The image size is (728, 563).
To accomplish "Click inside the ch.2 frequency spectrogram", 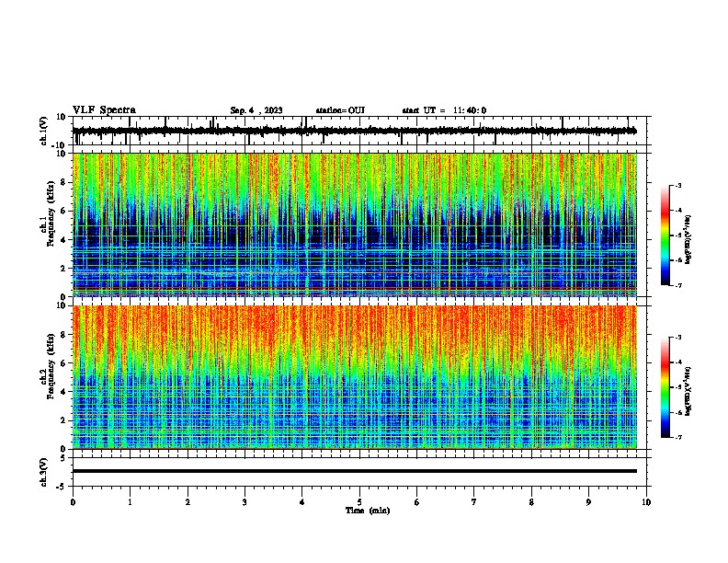I will (355, 377).
